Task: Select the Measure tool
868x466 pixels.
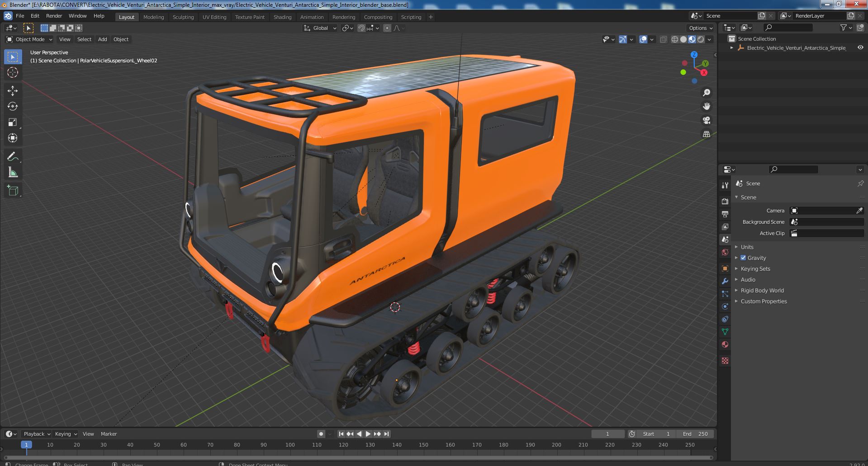Action: pos(13,172)
